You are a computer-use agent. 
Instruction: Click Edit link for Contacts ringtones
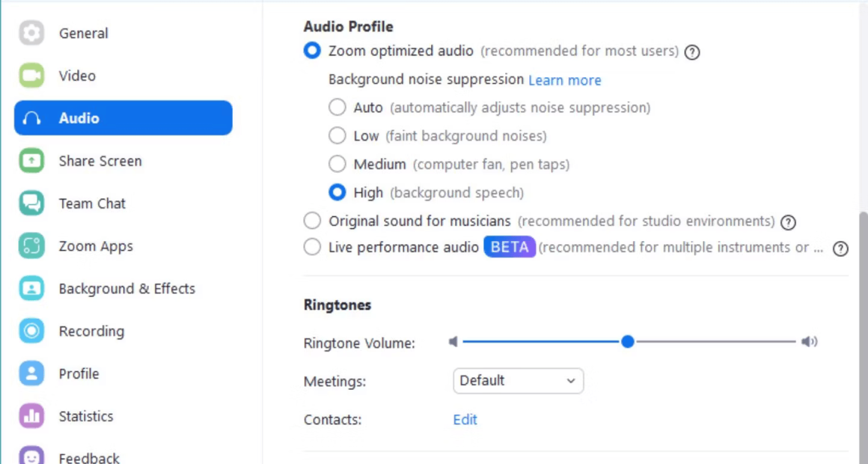(x=465, y=420)
